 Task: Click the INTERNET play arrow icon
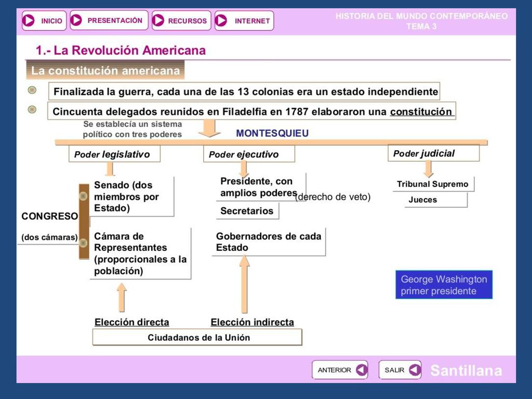click(x=221, y=20)
